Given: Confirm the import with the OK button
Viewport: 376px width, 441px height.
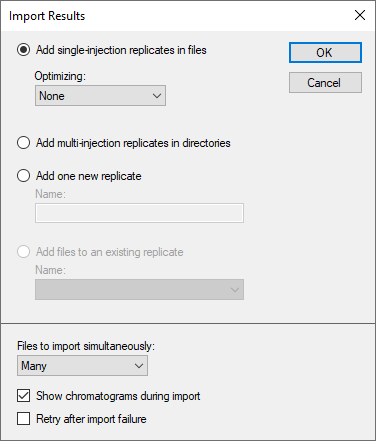Looking at the screenshot, I should pos(325,52).
